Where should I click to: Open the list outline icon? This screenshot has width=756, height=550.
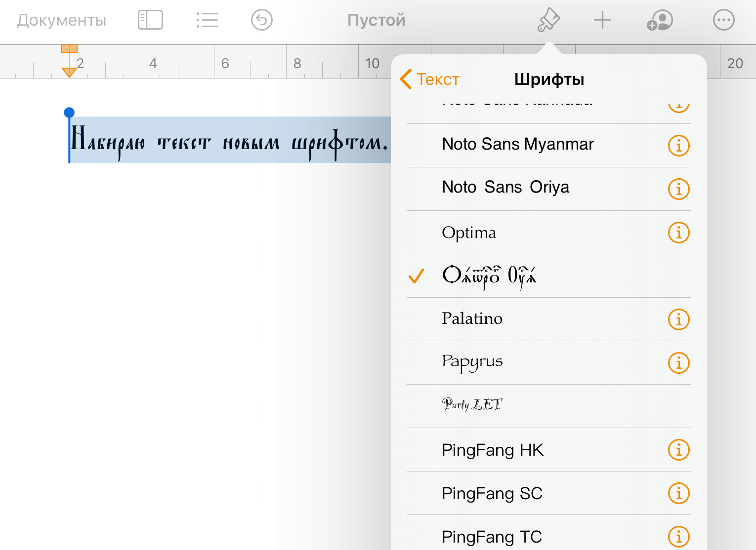(207, 21)
